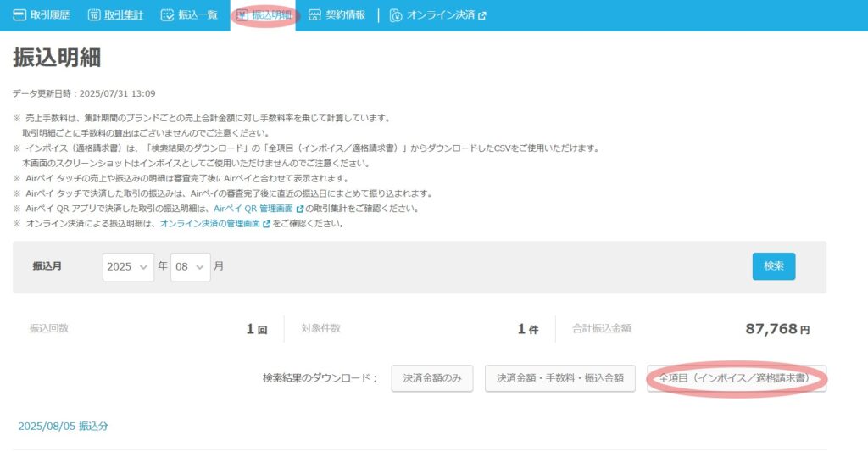Click the calculator icon beside 取引集計
Viewport: 868px width, 452px height.
click(95, 15)
